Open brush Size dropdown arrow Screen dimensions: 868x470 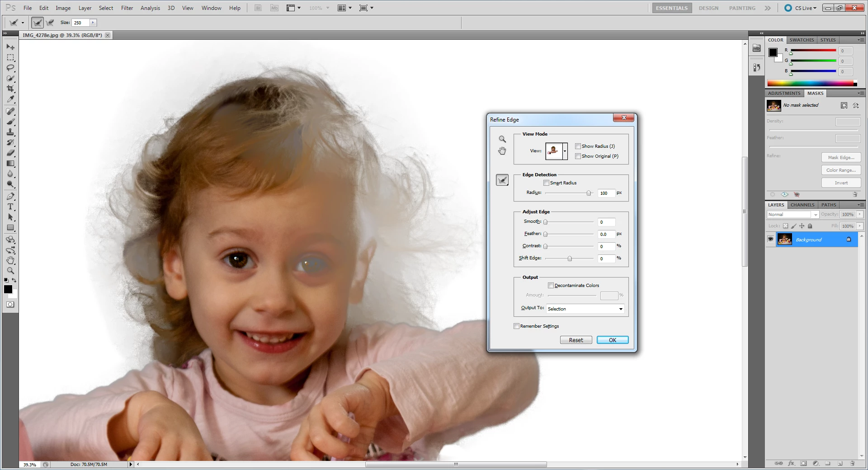click(x=93, y=23)
